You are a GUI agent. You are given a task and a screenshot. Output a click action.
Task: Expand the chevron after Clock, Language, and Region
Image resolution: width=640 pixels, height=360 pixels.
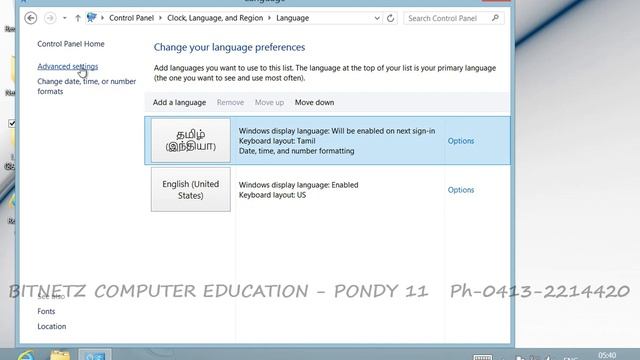point(269,18)
